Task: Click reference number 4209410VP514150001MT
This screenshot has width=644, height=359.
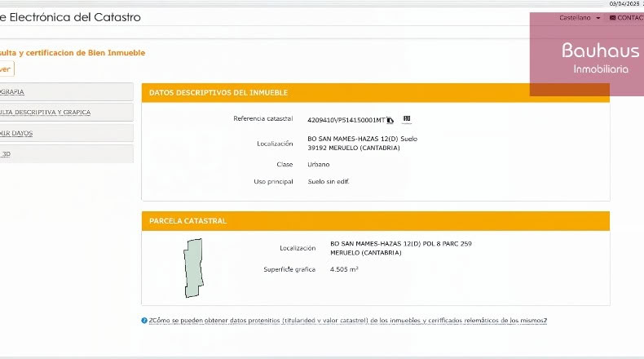Action: click(346, 120)
